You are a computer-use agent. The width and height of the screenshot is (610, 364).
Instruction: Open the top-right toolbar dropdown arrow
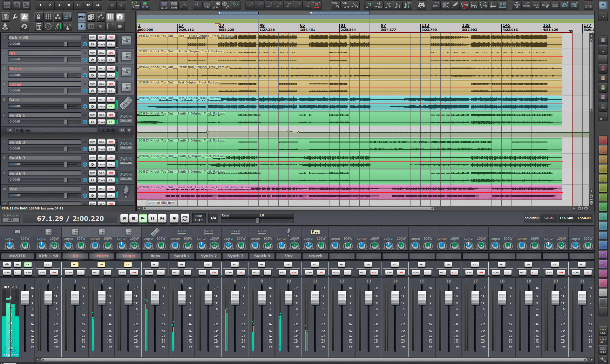[x=603, y=5]
